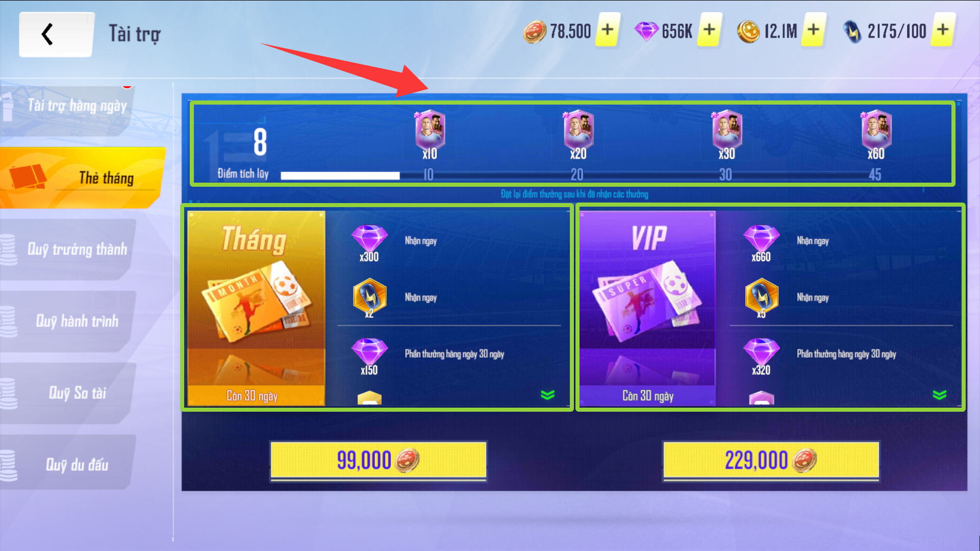The height and width of the screenshot is (551, 980).
Task: Tap the orange Tháng card thumbnail
Action: [x=256, y=308]
